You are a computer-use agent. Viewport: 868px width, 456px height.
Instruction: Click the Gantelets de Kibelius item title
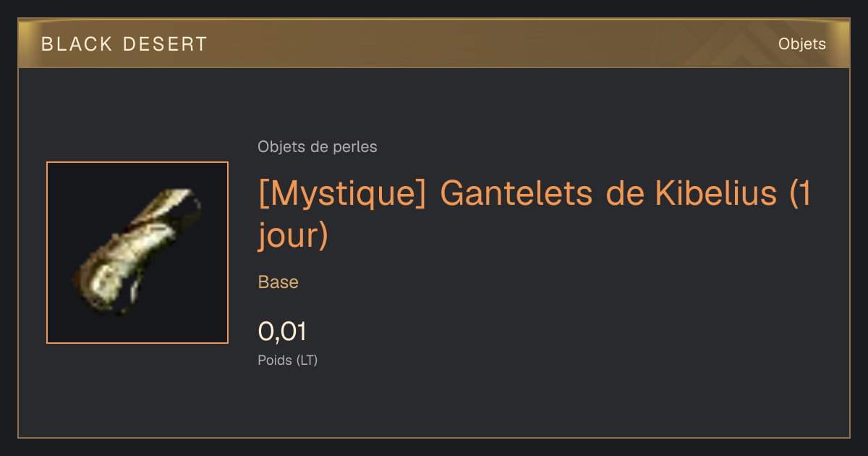tap(535, 215)
